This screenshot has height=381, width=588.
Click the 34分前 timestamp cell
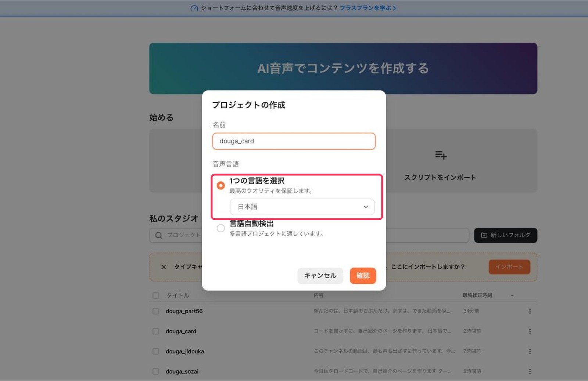point(471,311)
